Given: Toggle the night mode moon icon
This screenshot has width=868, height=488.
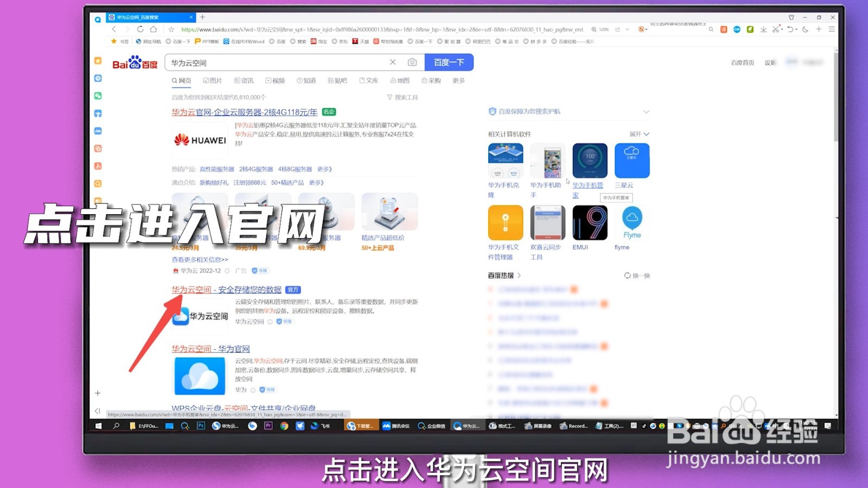Looking at the screenshot, I should click(x=805, y=29).
